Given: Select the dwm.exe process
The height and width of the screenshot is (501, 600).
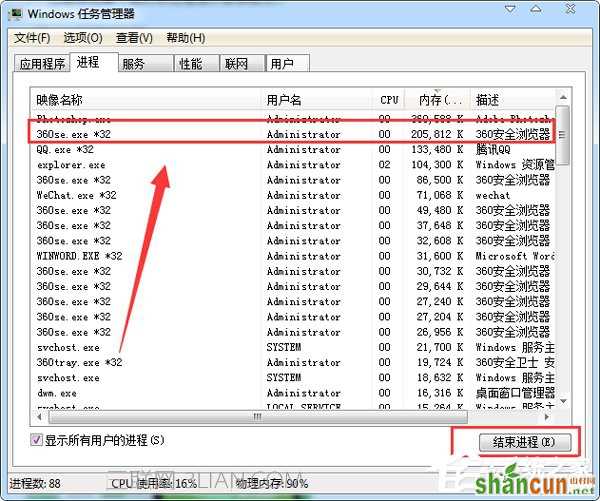Looking at the screenshot, I should click(x=293, y=393).
